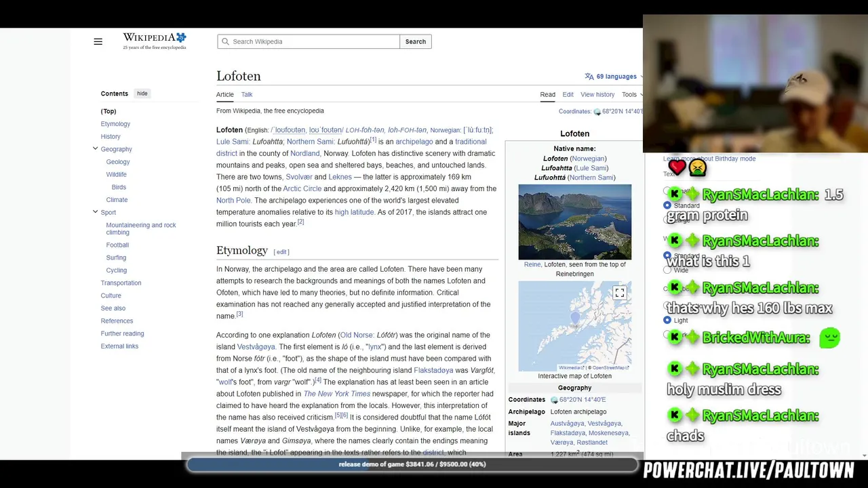868x488 pixels.
Task: Open the Edit tab
Action: [x=568, y=95]
